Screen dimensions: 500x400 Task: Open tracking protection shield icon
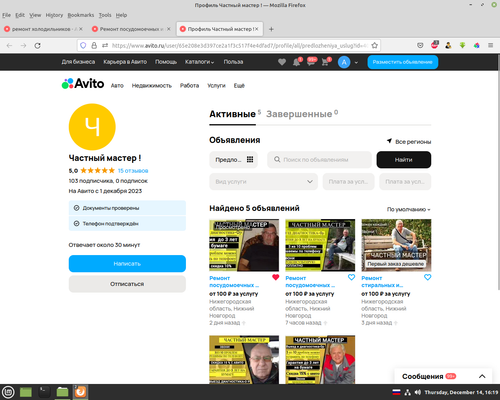coord(83,45)
